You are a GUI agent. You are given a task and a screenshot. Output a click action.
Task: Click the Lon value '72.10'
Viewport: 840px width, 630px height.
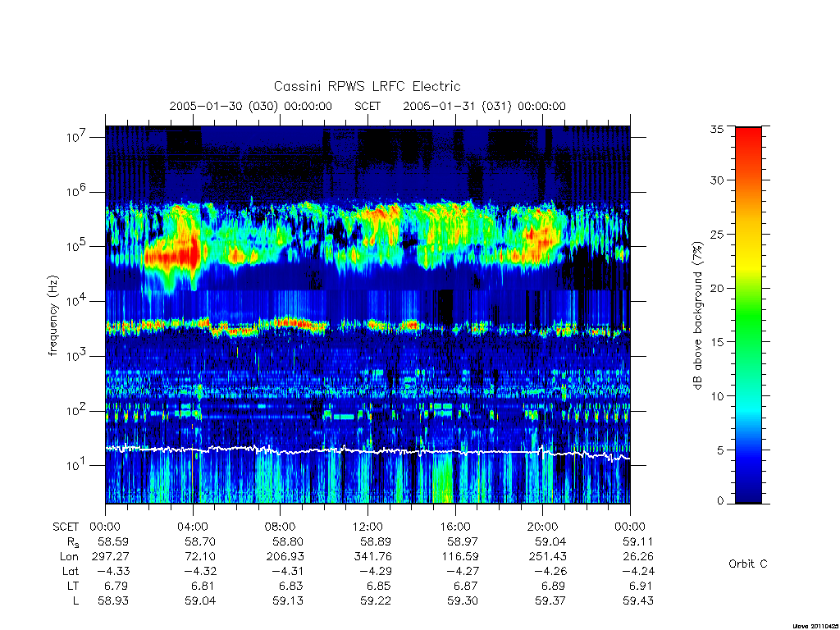[200, 557]
